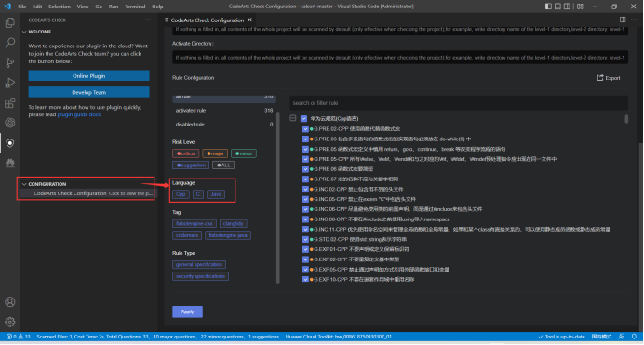
Task: Close the CodeArts Check Configuration tab
Action: [249, 20]
